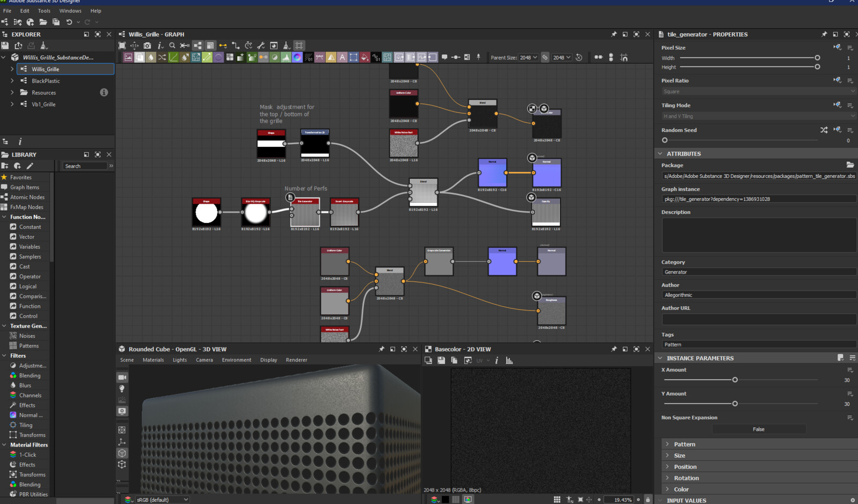
Task: Fit the image to 2D view
Action: pos(580,500)
